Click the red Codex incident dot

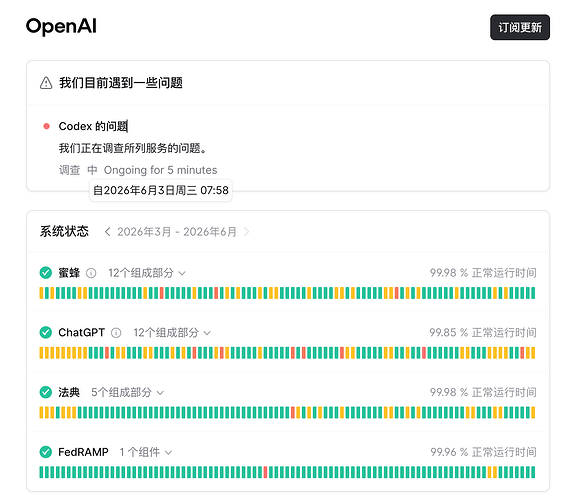click(x=46, y=126)
